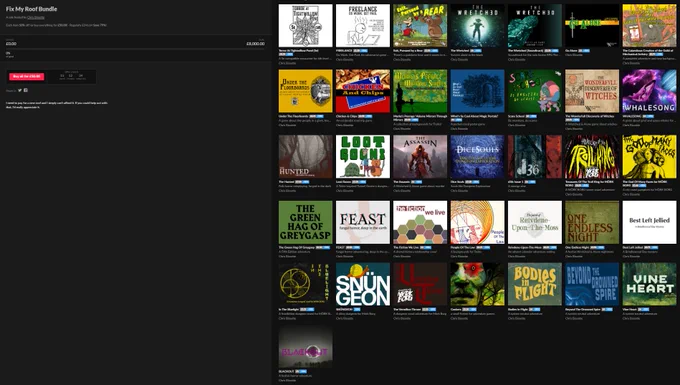Click the BLACKOUT title link below cover
680x385 pixels.
[x=287, y=372]
